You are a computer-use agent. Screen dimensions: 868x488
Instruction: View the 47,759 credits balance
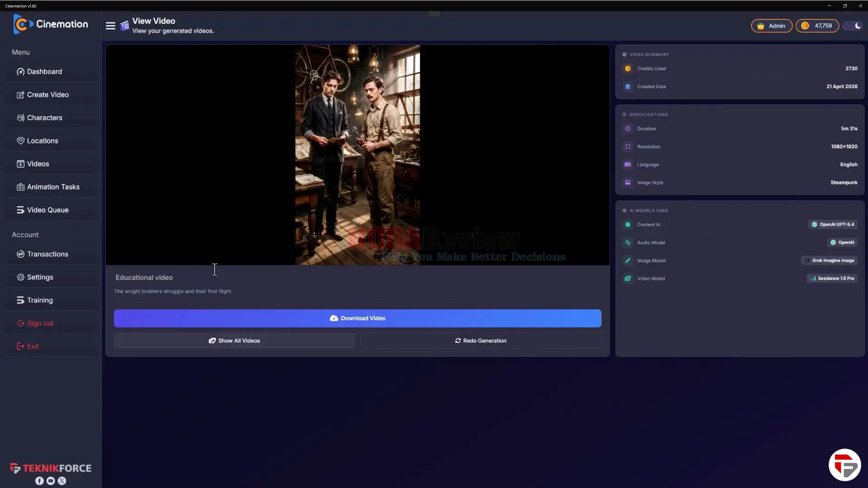click(817, 26)
